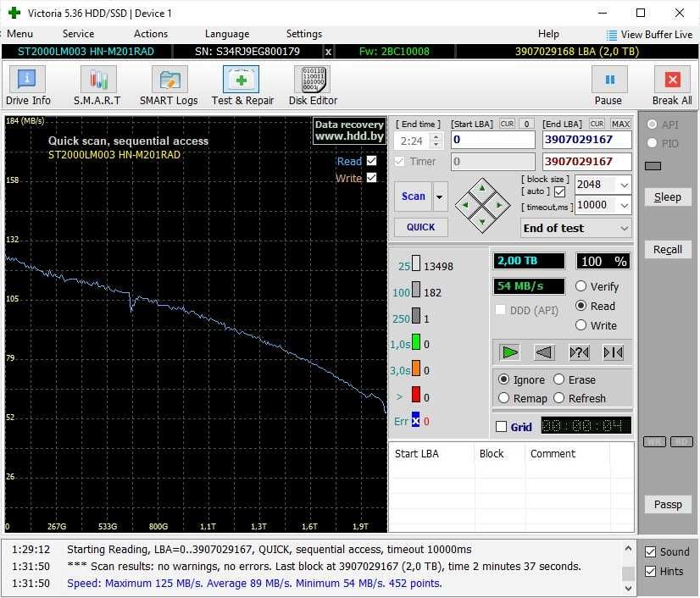Click the Err blue X block icon
The width and height of the screenshot is (700, 598).
pos(415,420)
